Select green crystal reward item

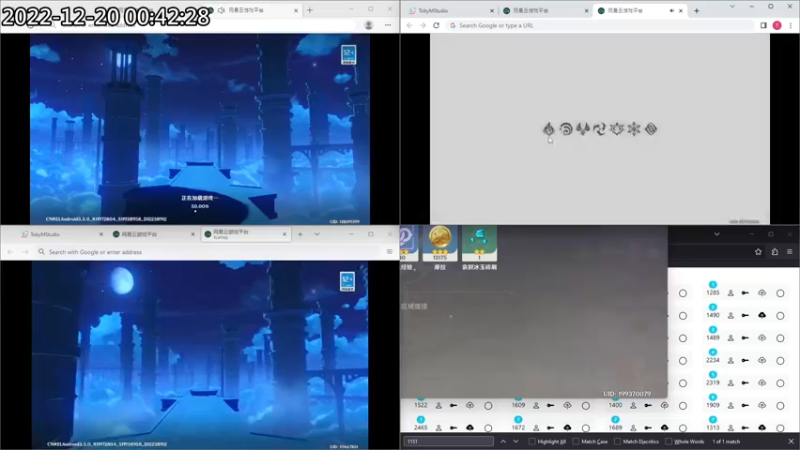pyautogui.click(x=479, y=244)
